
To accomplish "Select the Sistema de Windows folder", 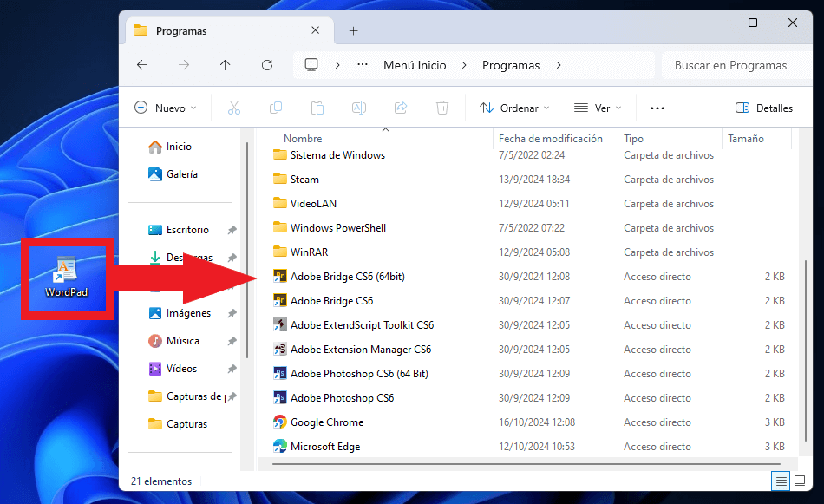I will 527,155.
